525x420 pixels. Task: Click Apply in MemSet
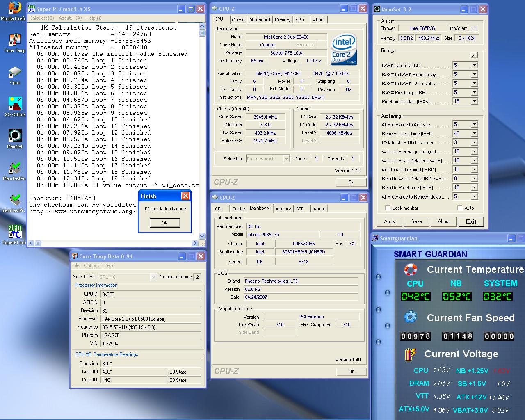[390, 221]
